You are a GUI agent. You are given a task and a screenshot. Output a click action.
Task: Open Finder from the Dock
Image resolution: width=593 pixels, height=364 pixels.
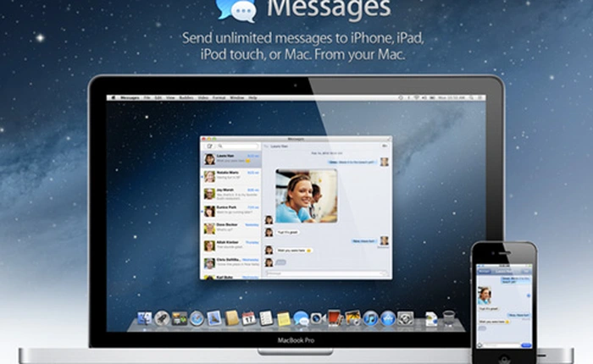pyautogui.click(x=145, y=318)
